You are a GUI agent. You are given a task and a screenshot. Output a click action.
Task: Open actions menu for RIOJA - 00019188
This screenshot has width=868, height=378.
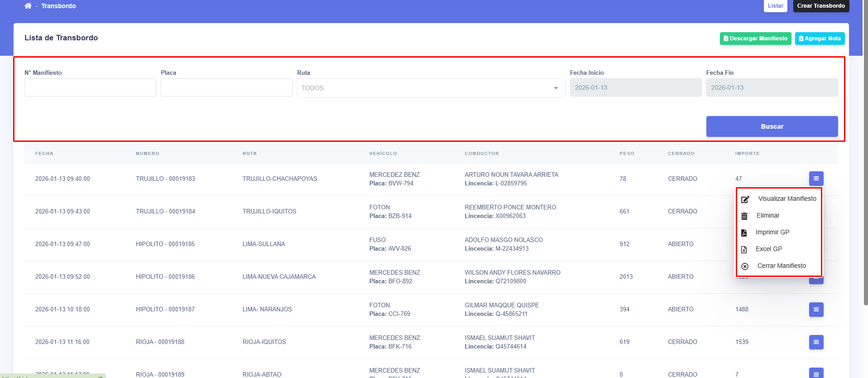click(x=816, y=342)
